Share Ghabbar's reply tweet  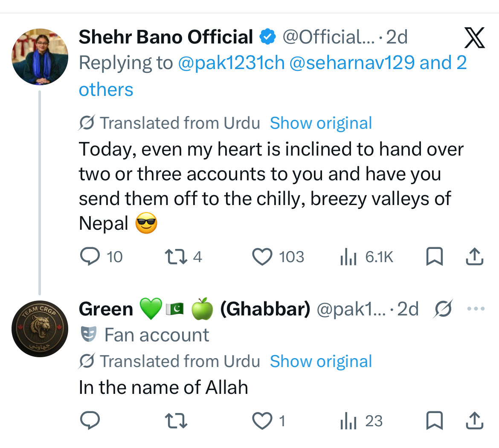(x=473, y=421)
